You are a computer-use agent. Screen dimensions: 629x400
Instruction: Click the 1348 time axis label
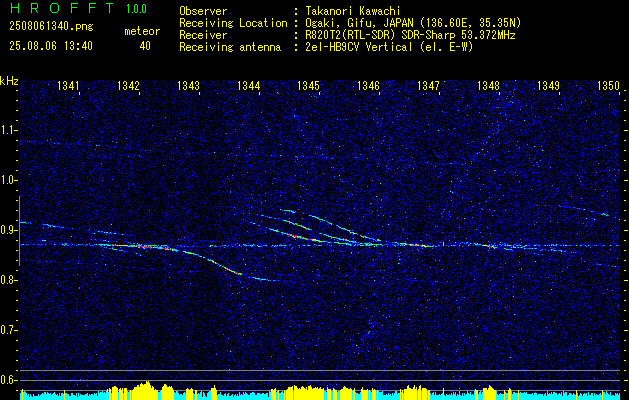tap(488, 86)
